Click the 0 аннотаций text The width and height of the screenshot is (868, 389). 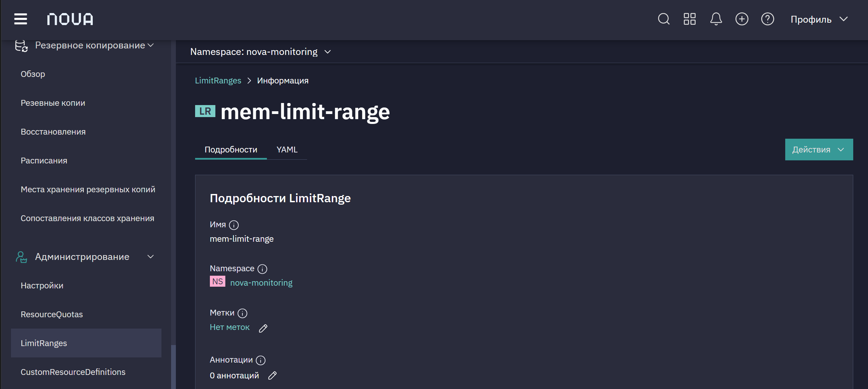[234, 376]
